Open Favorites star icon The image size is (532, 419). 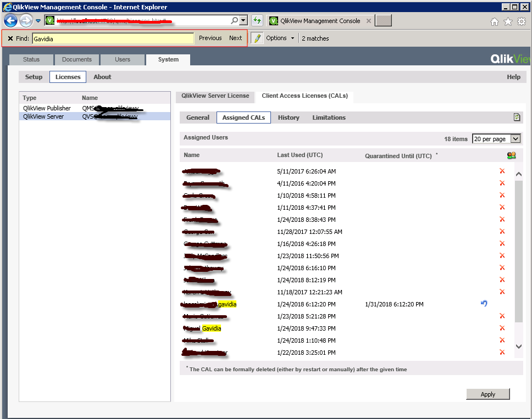point(508,22)
